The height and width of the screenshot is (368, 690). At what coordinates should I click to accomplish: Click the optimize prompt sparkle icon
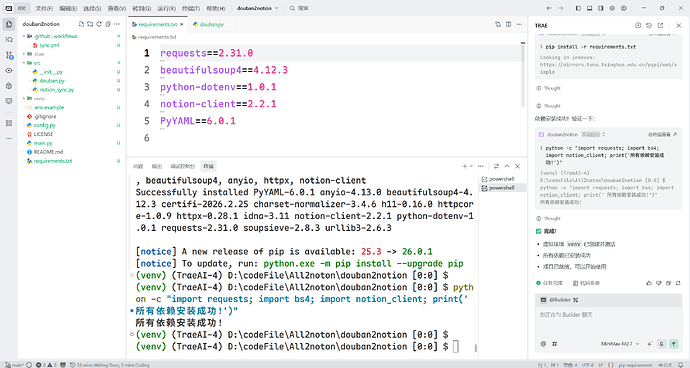(x=650, y=344)
